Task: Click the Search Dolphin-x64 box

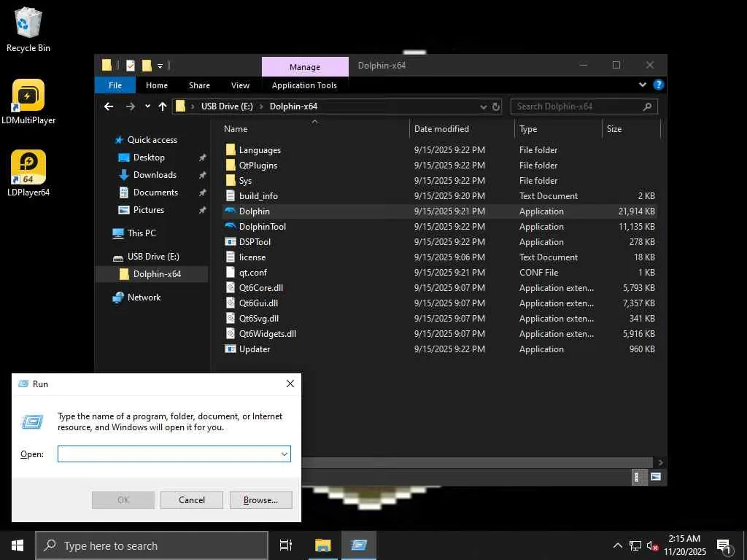Action: [x=584, y=106]
